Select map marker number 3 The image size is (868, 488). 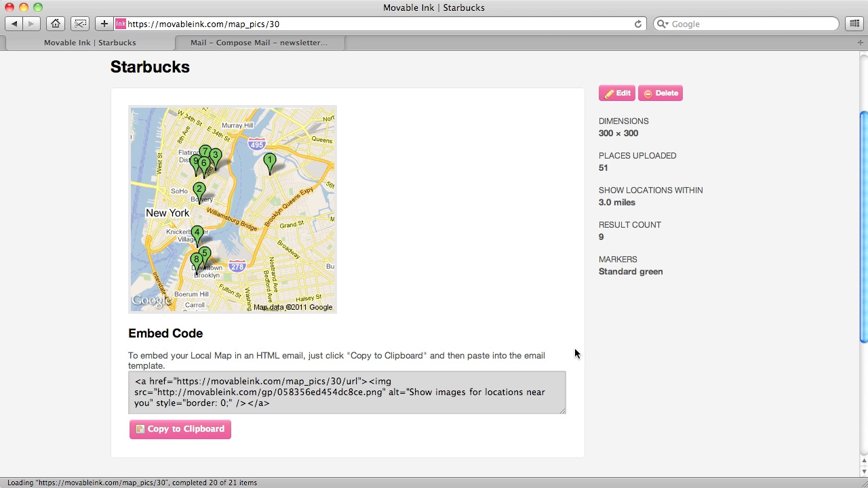tap(216, 159)
